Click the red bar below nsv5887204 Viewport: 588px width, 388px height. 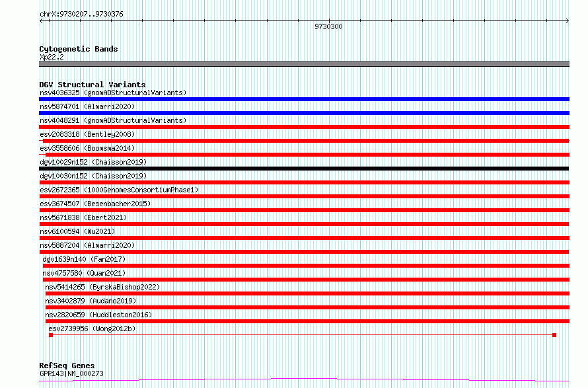pyautogui.click(x=304, y=252)
